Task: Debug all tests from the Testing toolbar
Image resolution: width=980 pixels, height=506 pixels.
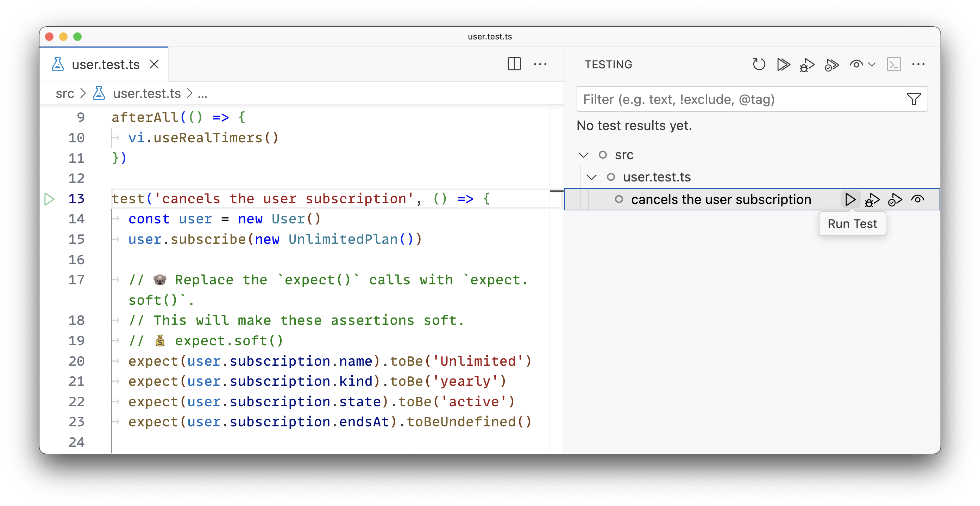Action: coord(807,64)
